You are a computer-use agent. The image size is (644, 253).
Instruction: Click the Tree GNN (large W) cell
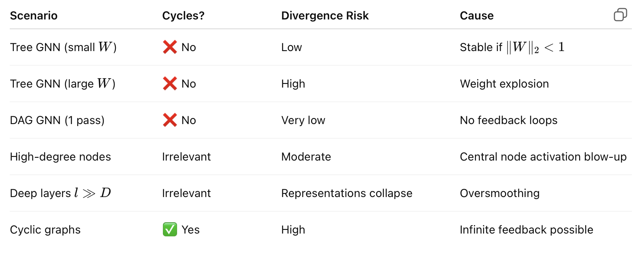tap(63, 84)
